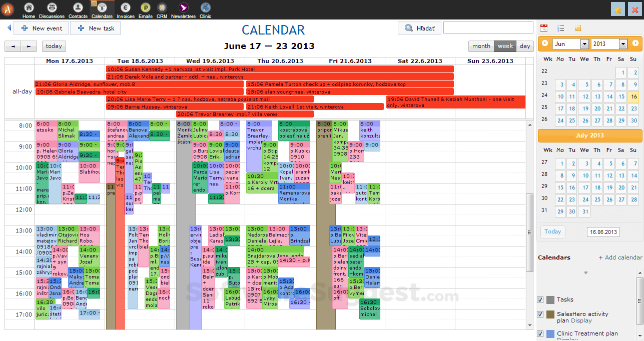644x341 pixels.
Task: Click the main calendar vertical scrollbar
Action: pyautogui.click(x=530, y=232)
